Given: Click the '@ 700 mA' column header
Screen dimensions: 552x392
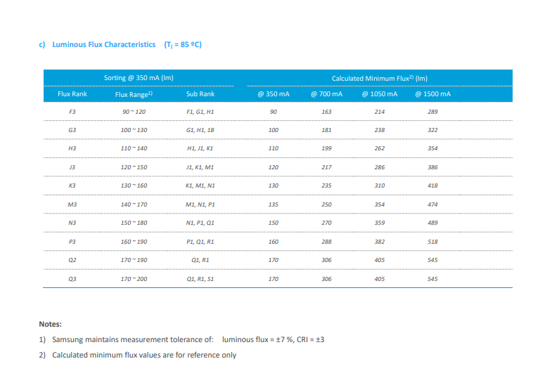Looking at the screenshot, I should pyautogui.click(x=326, y=94).
